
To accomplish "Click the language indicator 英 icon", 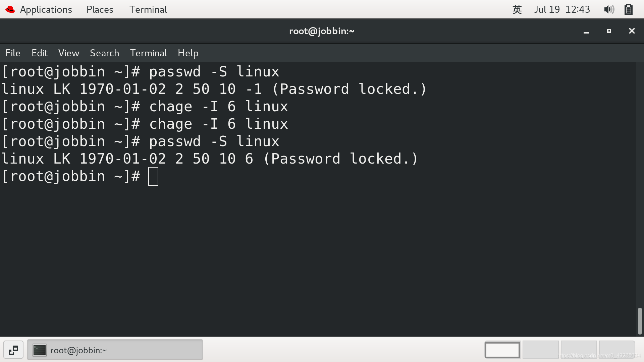I will [x=516, y=9].
